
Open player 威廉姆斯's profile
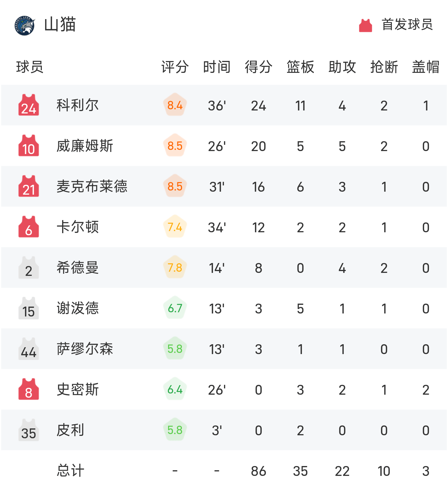(x=85, y=146)
